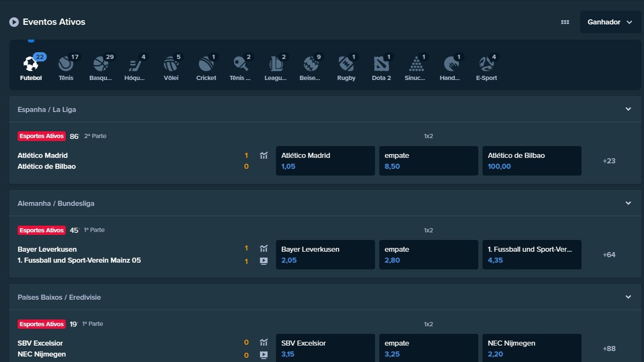Pick NEC Nijmegen odds 2,20
644x362 pixels.
tap(531, 348)
